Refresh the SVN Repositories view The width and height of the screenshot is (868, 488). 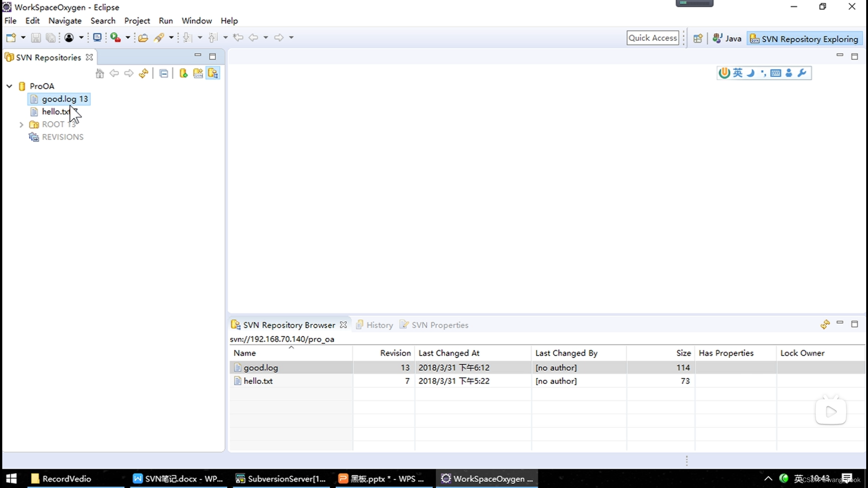[x=144, y=73]
